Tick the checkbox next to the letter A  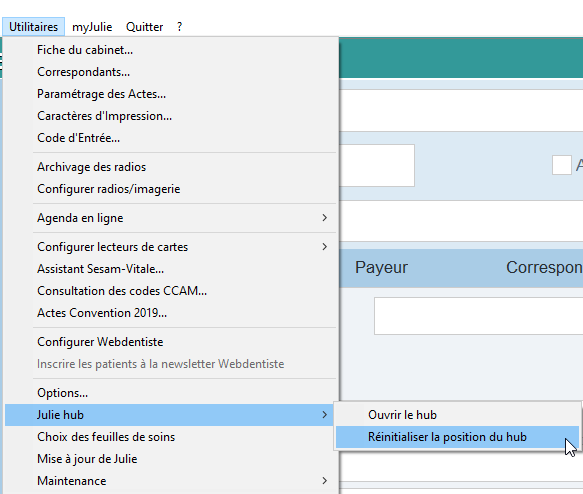click(x=561, y=165)
